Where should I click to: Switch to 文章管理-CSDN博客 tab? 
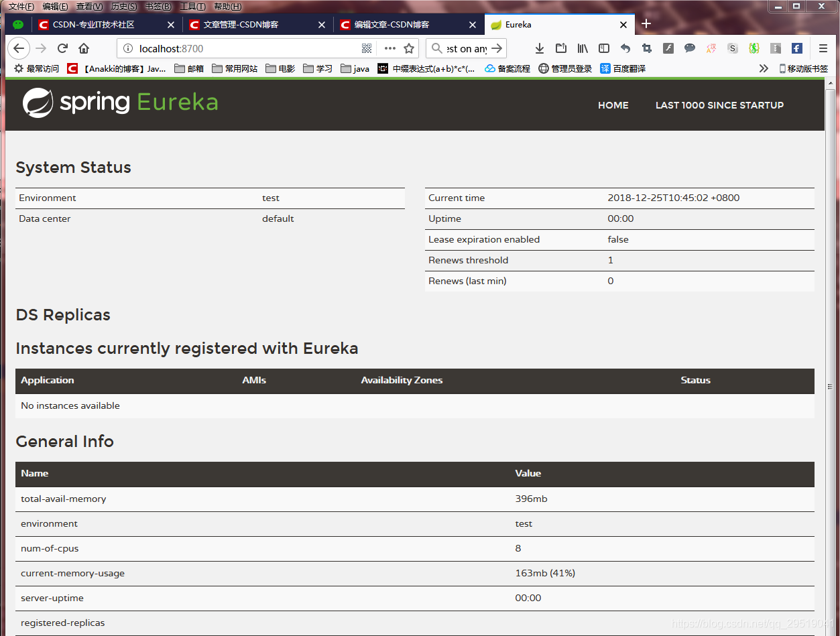point(257,25)
